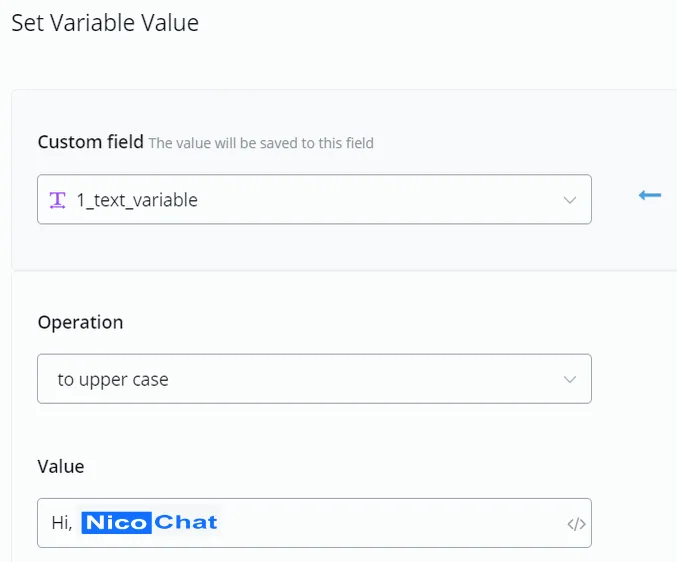The height and width of the screenshot is (562, 677).
Task: Click the highlighted 'Nico' tag portion
Action: (x=117, y=523)
